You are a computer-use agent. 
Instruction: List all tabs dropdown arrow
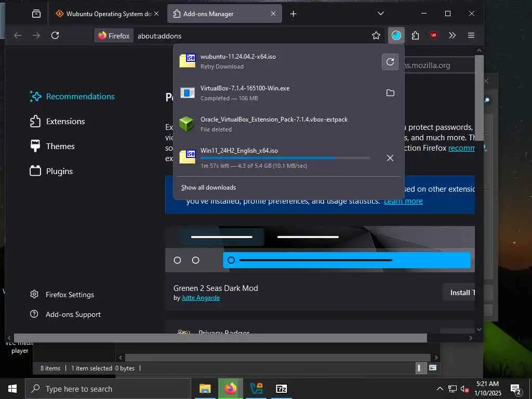(x=381, y=14)
